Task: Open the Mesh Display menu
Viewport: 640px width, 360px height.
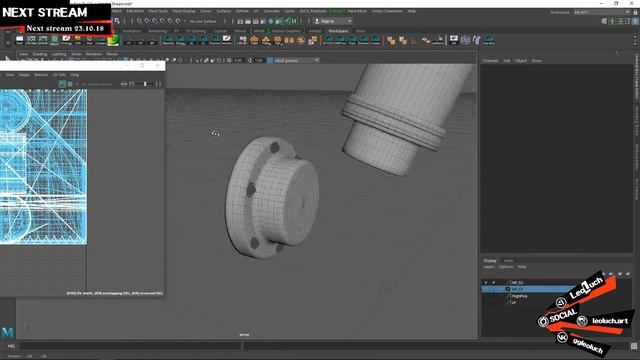Action: tap(184, 11)
